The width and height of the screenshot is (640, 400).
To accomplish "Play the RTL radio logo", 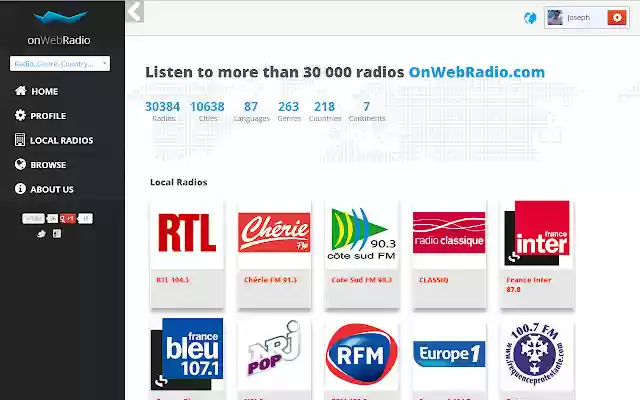I will (x=187, y=233).
